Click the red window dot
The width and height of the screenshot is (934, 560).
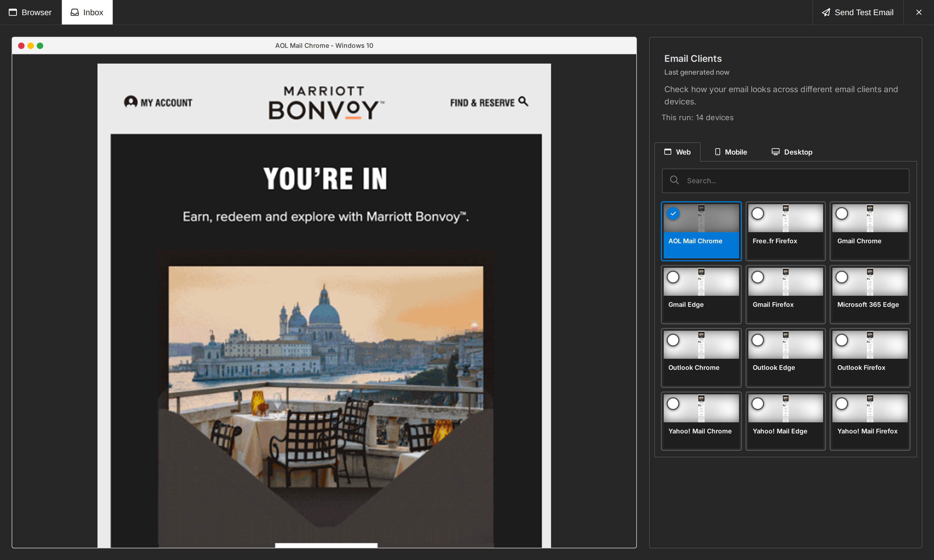point(21,46)
